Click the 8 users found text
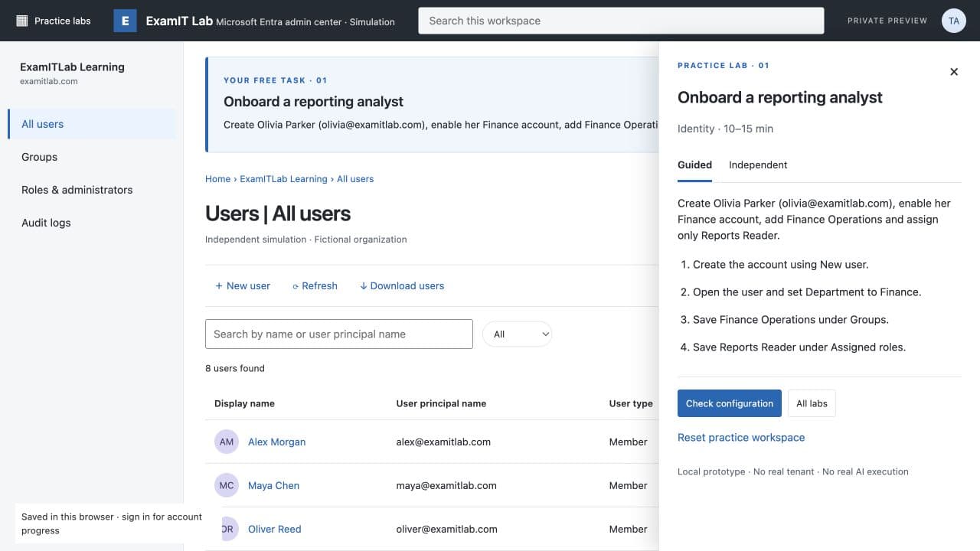The image size is (980, 551). coord(235,368)
